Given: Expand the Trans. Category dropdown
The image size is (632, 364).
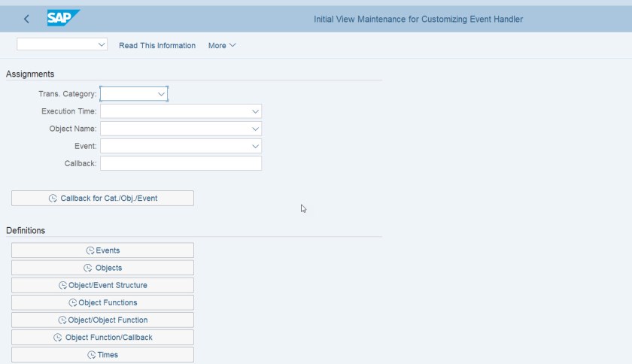Looking at the screenshot, I should 161,94.
